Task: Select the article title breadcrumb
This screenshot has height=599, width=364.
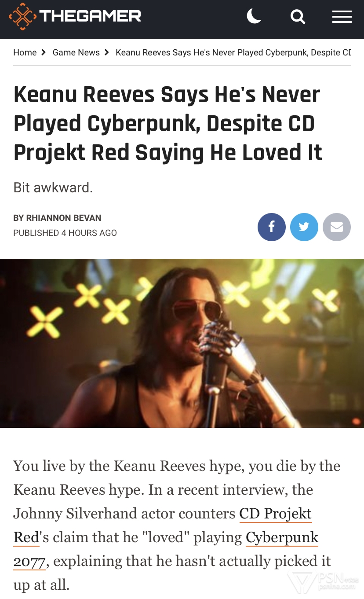Action: (x=233, y=52)
